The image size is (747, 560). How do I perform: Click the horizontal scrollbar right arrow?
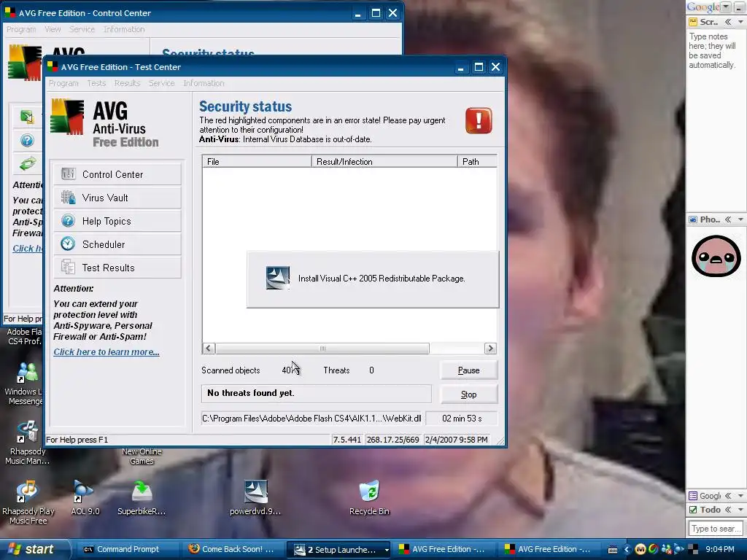click(x=490, y=349)
